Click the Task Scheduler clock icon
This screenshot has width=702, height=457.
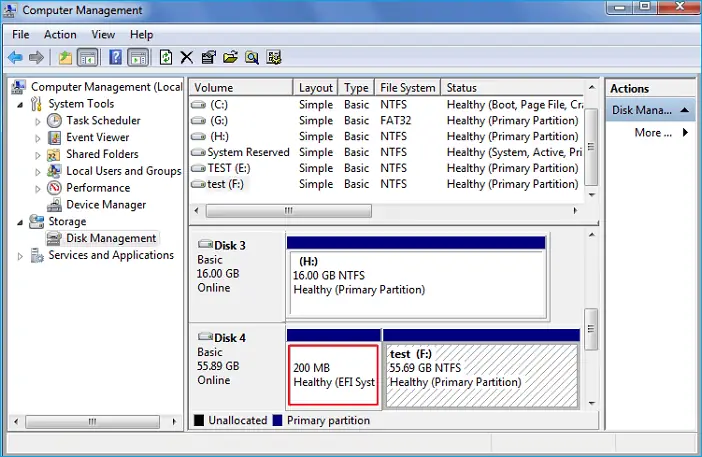[x=54, y=120]
